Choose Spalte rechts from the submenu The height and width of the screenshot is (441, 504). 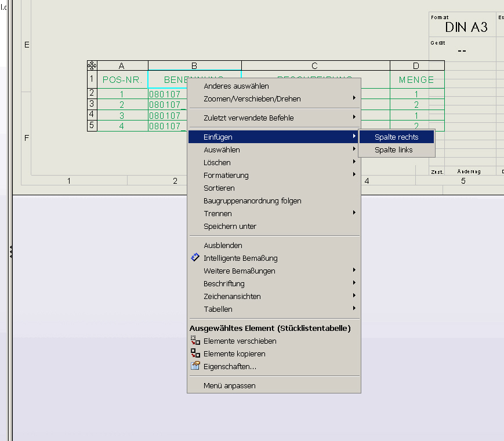(397, 137)
